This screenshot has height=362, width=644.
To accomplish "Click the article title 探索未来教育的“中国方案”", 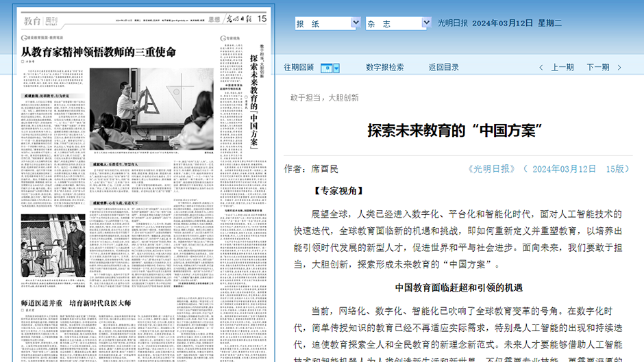I will (455, 131).
